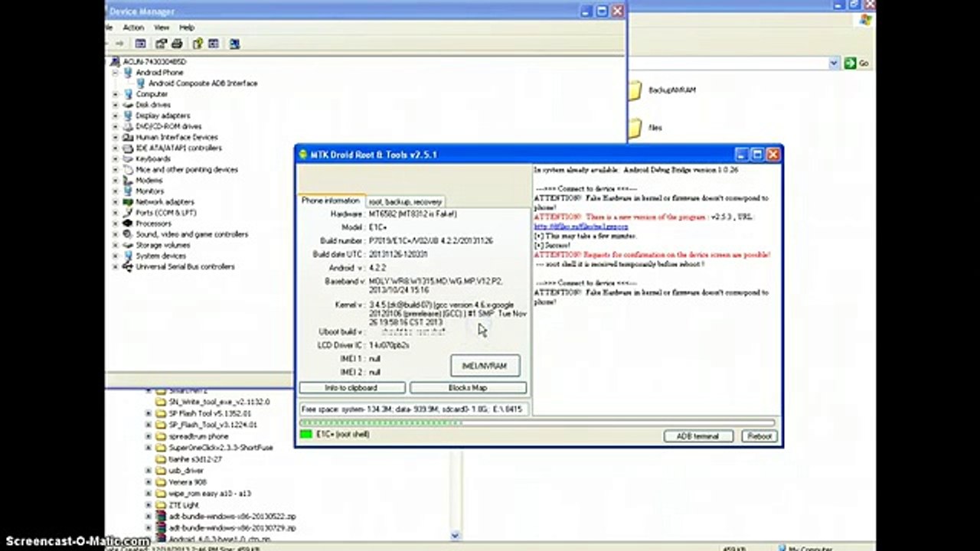Click Scan for hardware changes toolbar icon
The height and width of the screenshot is (551, 980).
234,44
